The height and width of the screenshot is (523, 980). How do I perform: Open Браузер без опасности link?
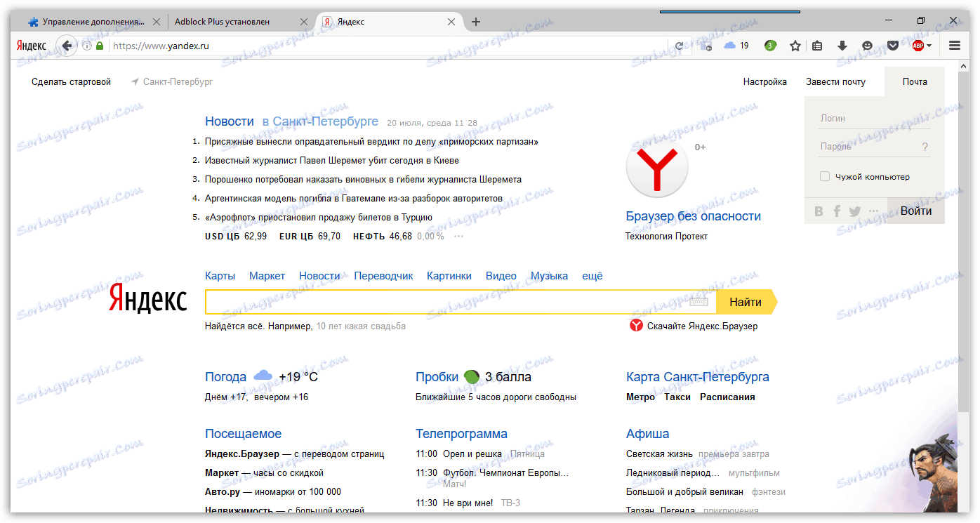tap(693, 216)
